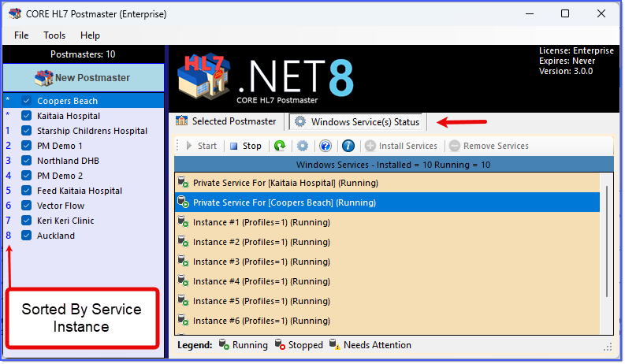Switch to Windows Service(s) Status tab
625x364 pixels.
point(357,122)
